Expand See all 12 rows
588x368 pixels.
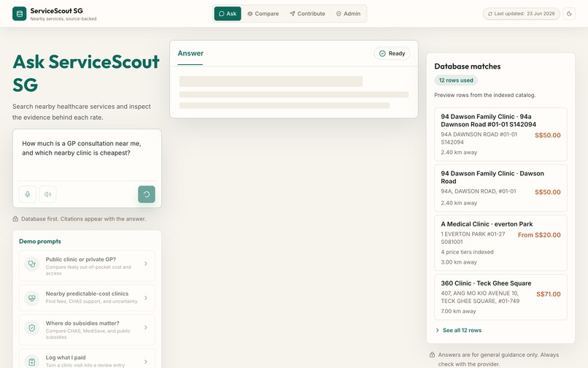(x=458, y=330)
